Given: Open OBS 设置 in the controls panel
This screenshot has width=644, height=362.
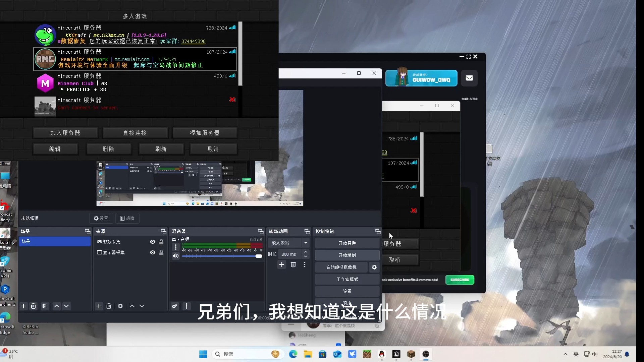Looking at the screenshot, I should click(x=347, y=291).
